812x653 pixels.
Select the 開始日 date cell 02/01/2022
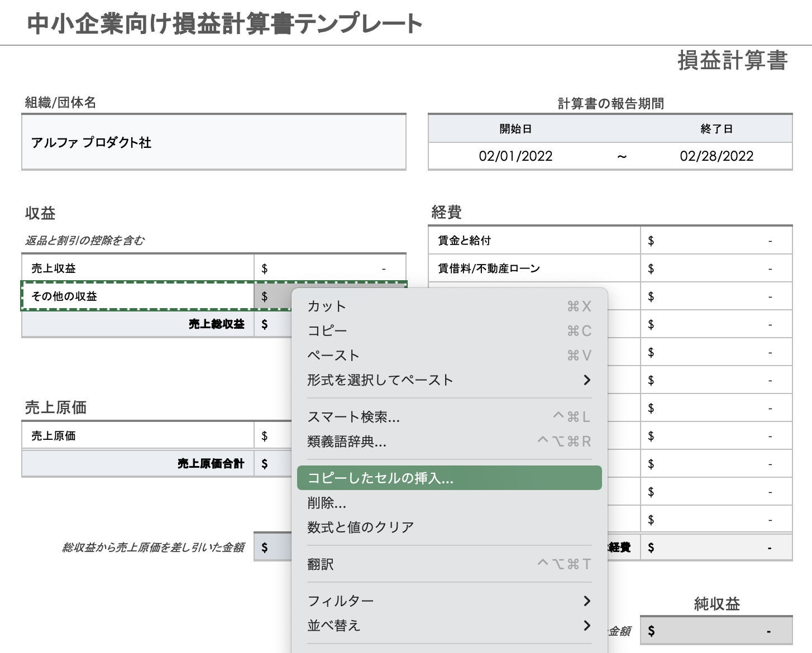pyautogui.click(x=517, y=156)
